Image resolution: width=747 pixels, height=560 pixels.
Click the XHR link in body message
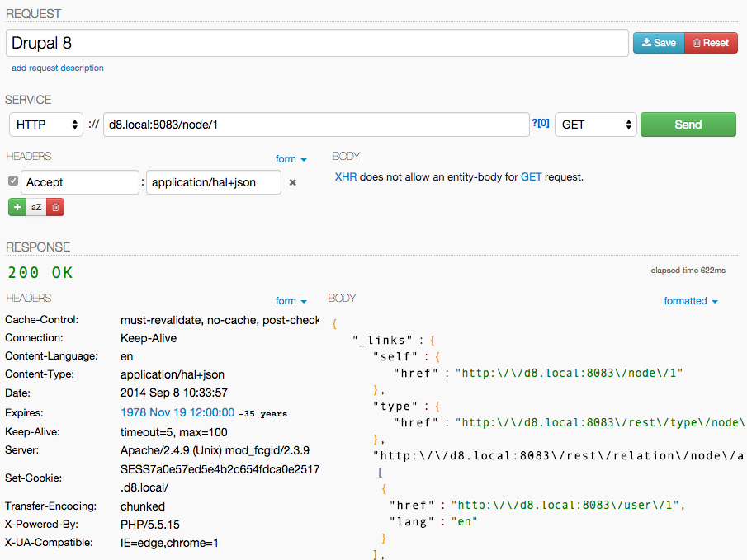pyautogui.click(x=346, y=177)
